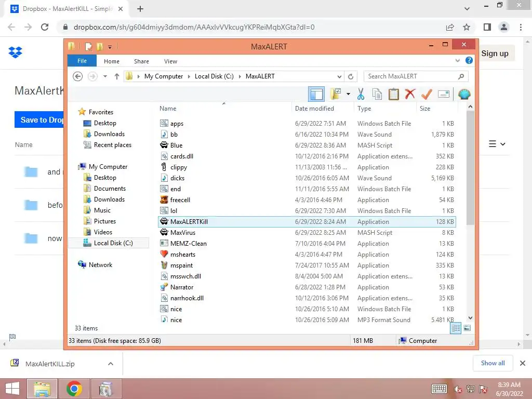Select the Narrator application icon
Viewport: 532px width, 399px height.
click(164, 287)
